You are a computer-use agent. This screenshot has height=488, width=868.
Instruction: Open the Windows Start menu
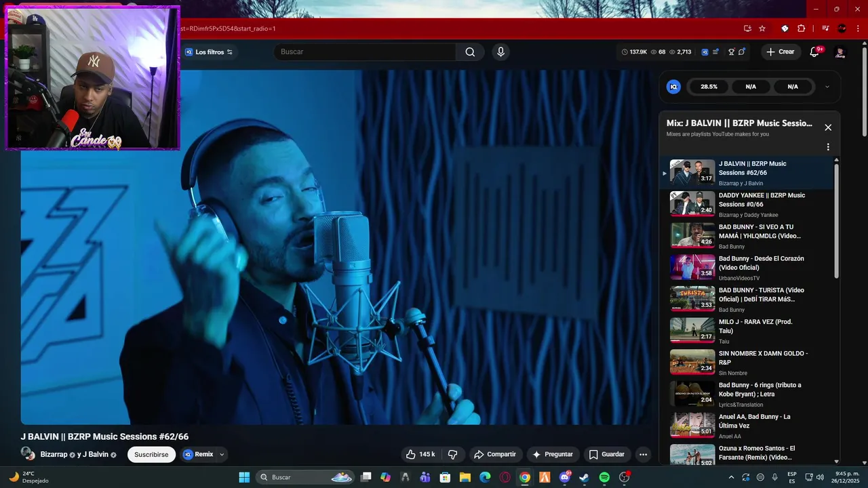pos(244,477)
